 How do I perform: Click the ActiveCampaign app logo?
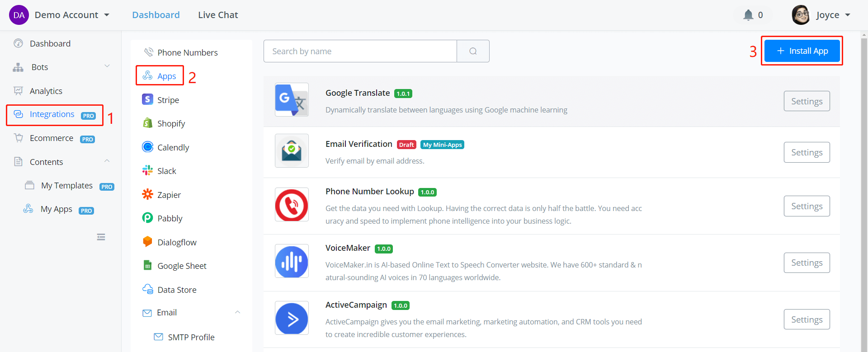(x=292, y=318)
